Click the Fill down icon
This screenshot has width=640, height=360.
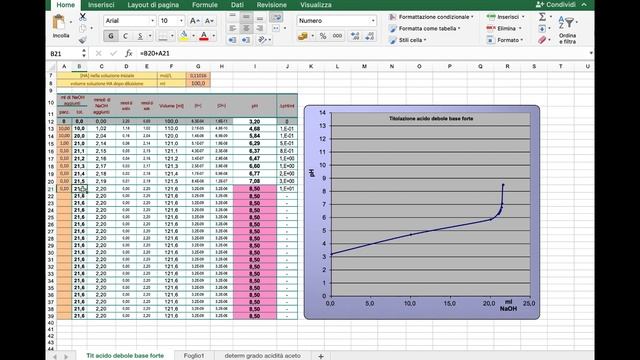coord(542,29)
